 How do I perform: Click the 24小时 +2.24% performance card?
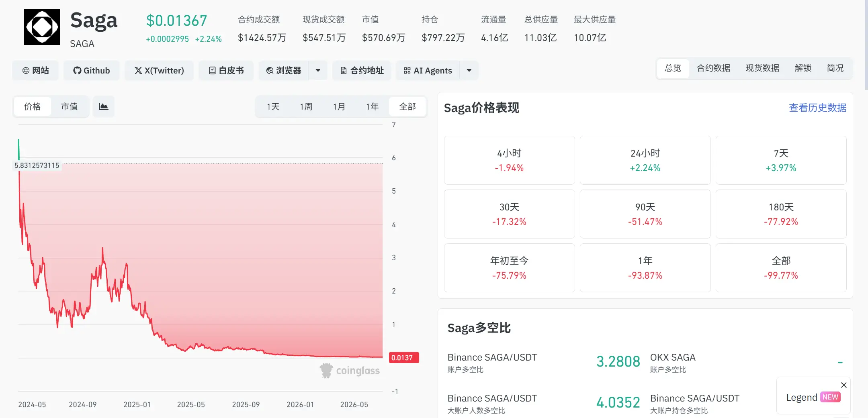(x=645, y=160)
